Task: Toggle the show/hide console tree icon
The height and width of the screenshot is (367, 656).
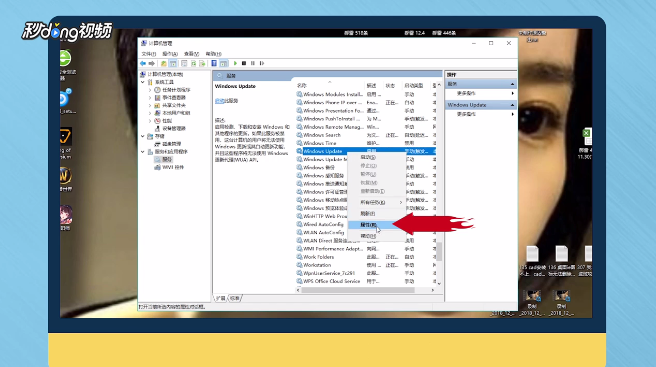Action: 173,63
